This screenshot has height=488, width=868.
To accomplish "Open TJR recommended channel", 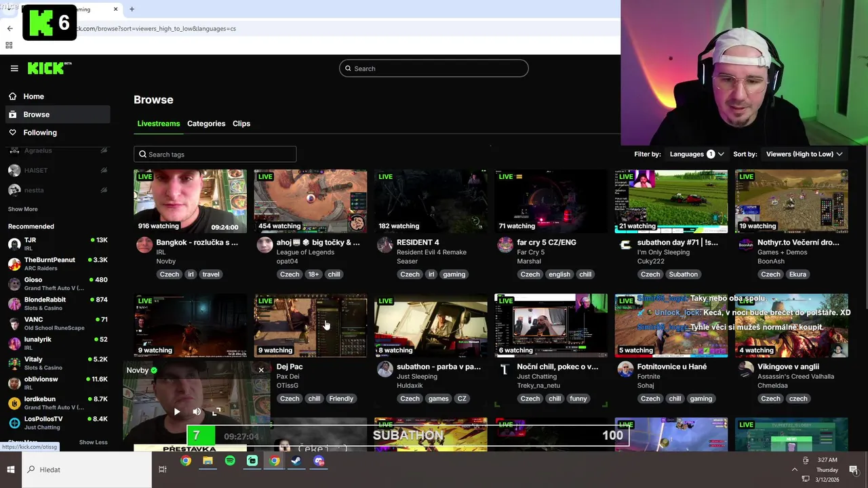I will [58, 243].
